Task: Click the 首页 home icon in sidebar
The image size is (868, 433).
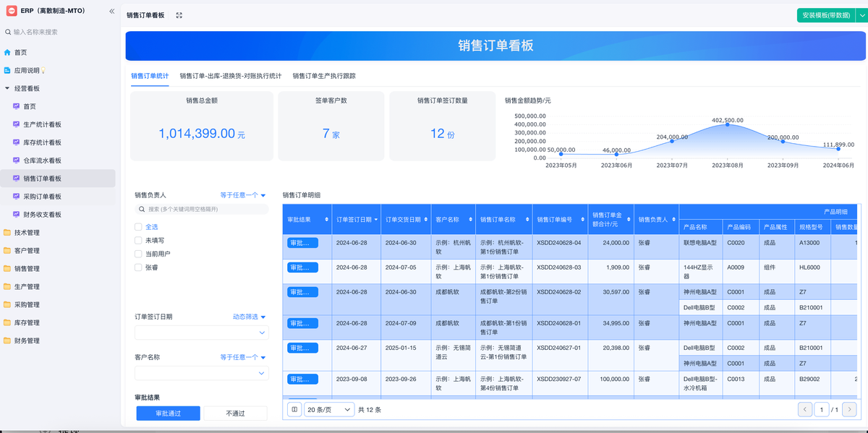Action: [7, 53]
